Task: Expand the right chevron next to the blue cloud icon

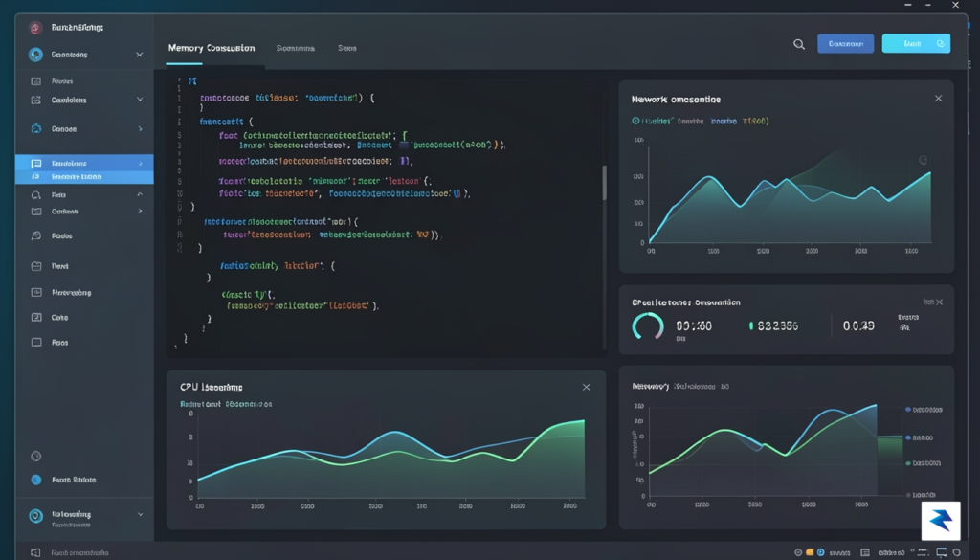Action: coord(140,128)
